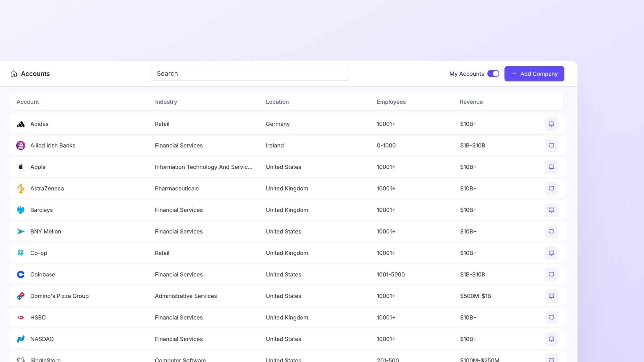Click inside the Search field
The height and width of the screenshot is (362, 644).
[249, 73]
